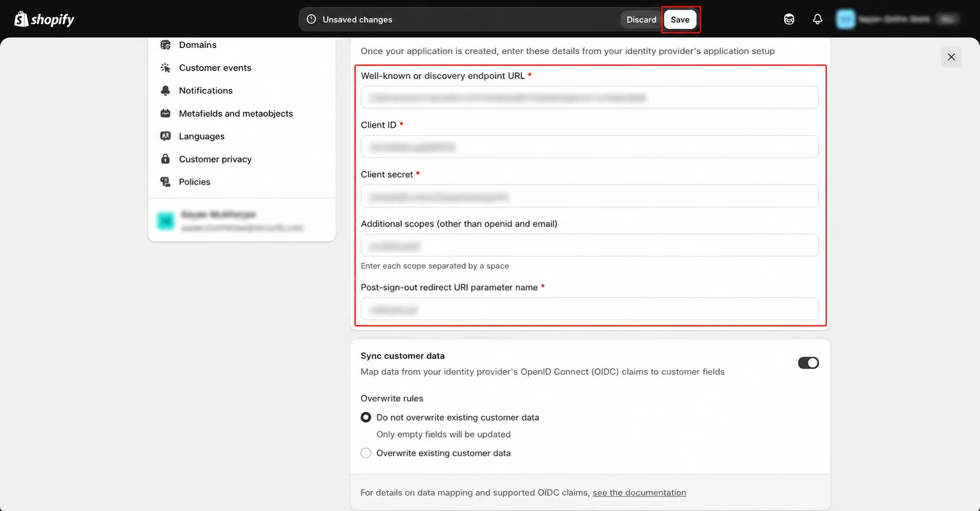The width and height of the screenshot is (980, 511).
Task: Click the Overwrite rules label
Action: tap(392, 398)
